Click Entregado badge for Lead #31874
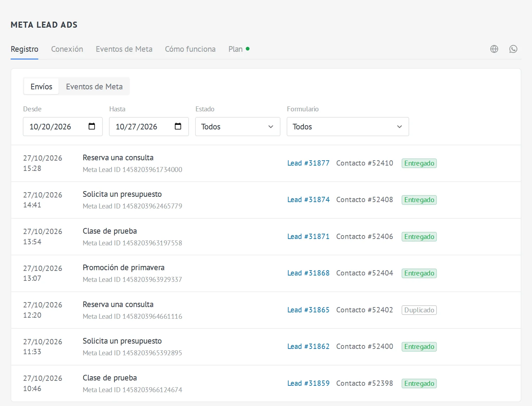This screenshot has width=532, height=406. pos(419,200)
